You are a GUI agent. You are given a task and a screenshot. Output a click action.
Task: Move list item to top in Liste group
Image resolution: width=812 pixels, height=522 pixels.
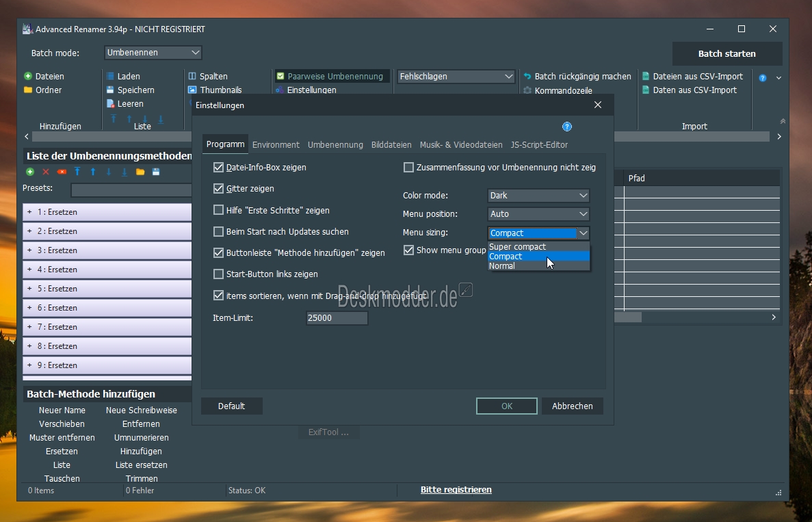pyautogui.click(x=114, y=119)
